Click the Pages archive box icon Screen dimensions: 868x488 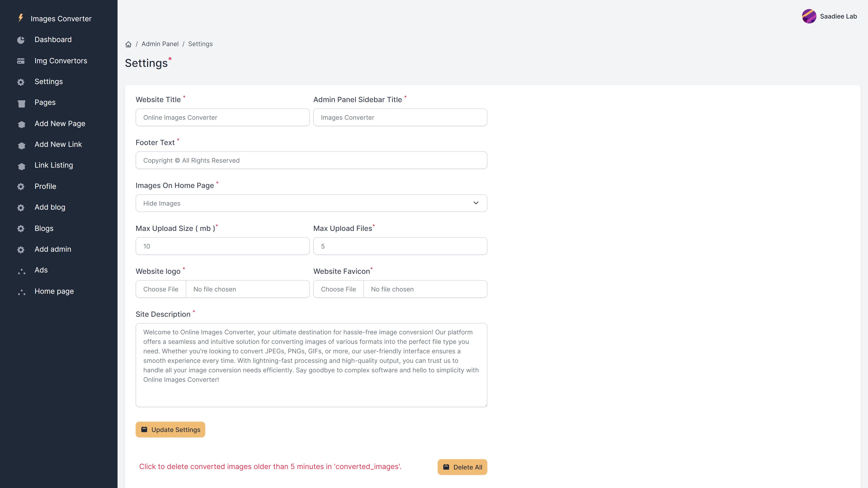(x=21, y=103)
